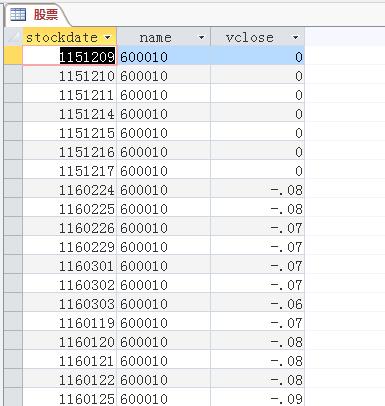Select the row selector for record 1160122

click(13, 379)
